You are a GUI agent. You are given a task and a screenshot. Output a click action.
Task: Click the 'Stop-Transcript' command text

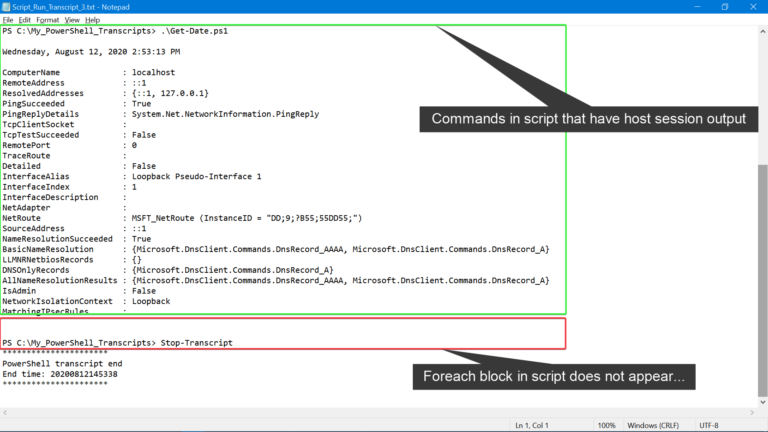click(x=196, y=343)
